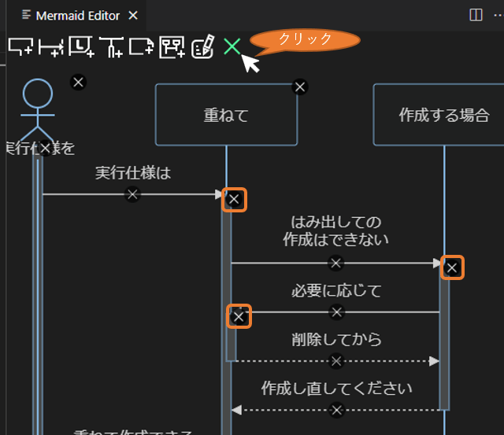Remove the 必要に応じて message arrow

point(337,312)
